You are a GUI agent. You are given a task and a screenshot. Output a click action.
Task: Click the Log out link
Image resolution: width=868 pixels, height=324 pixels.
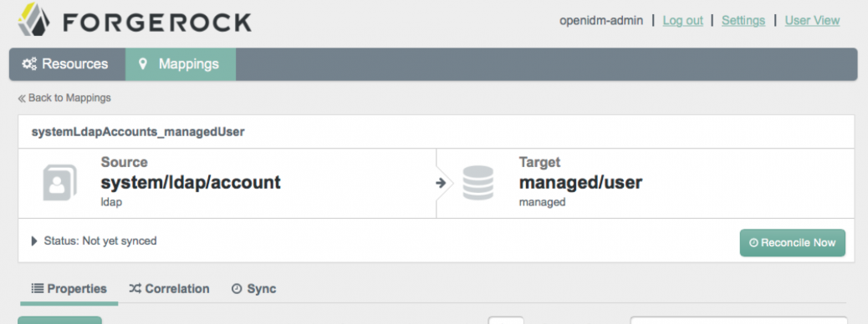(x=682, y=20)
